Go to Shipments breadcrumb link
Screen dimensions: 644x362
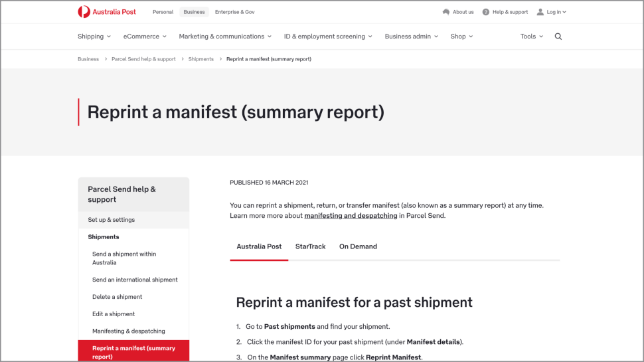pos(201,59)
